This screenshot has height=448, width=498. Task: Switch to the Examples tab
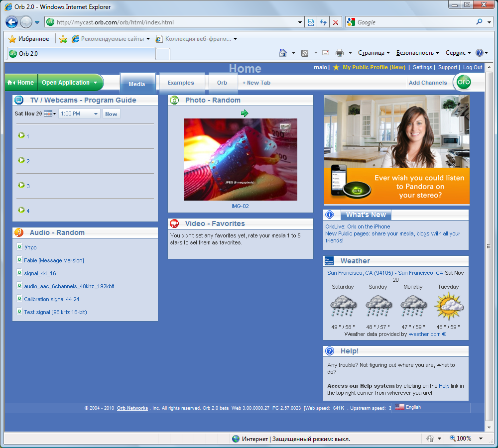pos(181,83)
